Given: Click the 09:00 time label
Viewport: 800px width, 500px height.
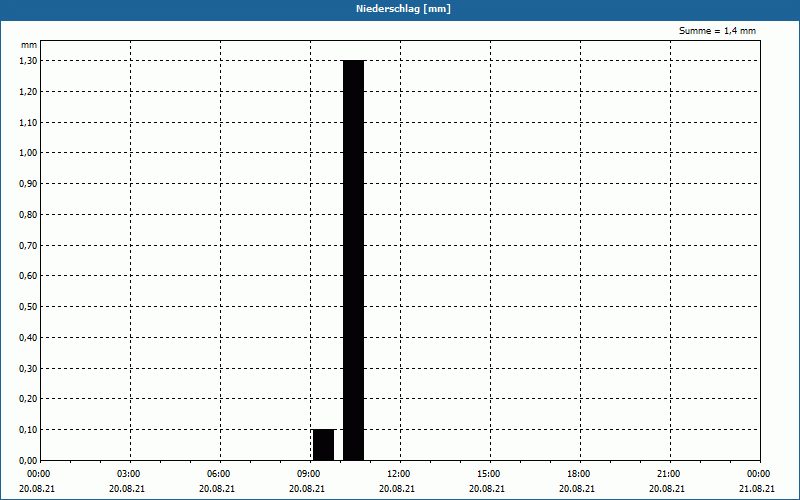Looking at the screenshot, I should point(309,474).
